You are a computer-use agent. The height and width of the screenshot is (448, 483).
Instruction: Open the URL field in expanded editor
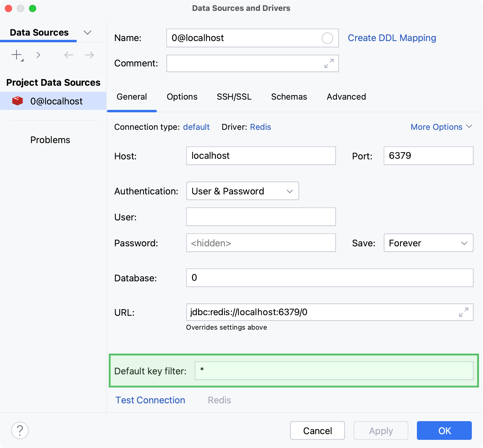pos(463,312)
